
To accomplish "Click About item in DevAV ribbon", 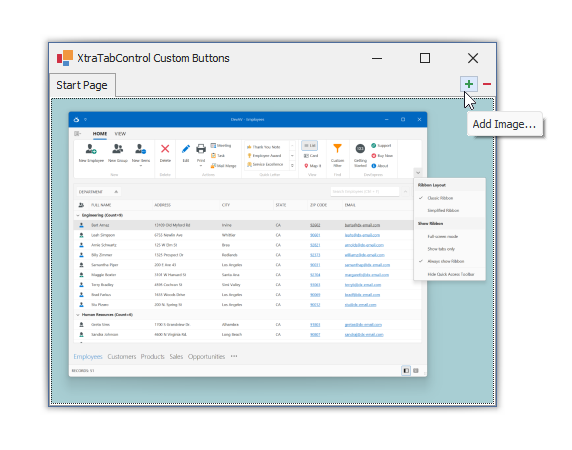I will click(380, 166).
